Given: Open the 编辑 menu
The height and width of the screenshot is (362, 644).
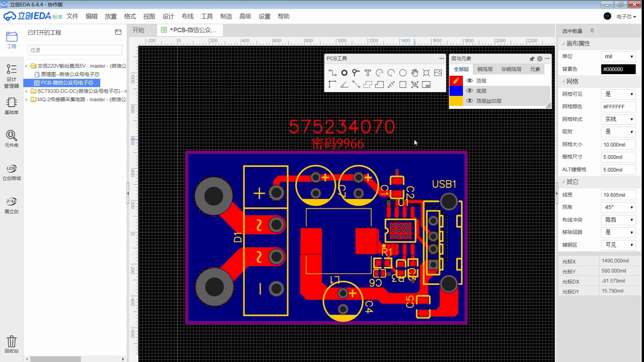Looking at the screenshot, I should (91, 16).
